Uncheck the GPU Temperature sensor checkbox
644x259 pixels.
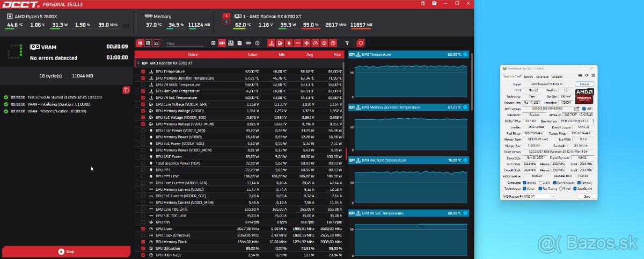tap(143, 71)
